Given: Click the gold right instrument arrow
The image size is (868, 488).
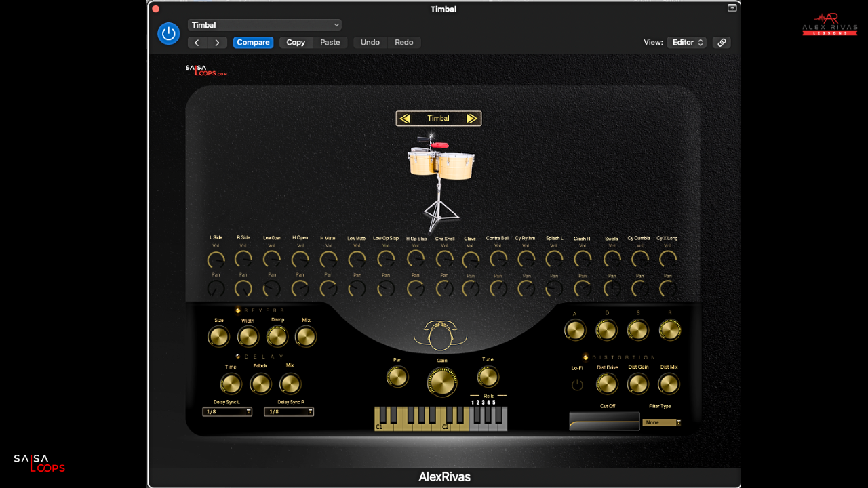Looking at the screenshot, I should tap(472, 119).
